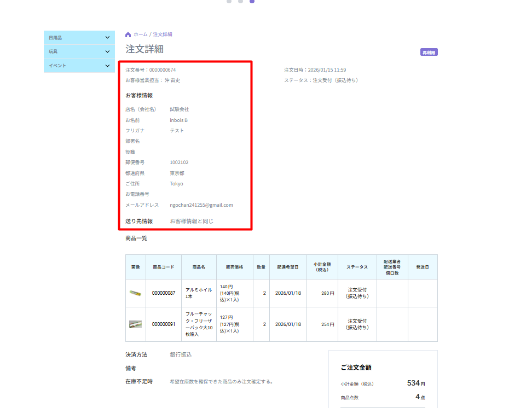Select the 日用品 sidebar menu label
This screenshot has height=408, width=532.
[55, 38]
